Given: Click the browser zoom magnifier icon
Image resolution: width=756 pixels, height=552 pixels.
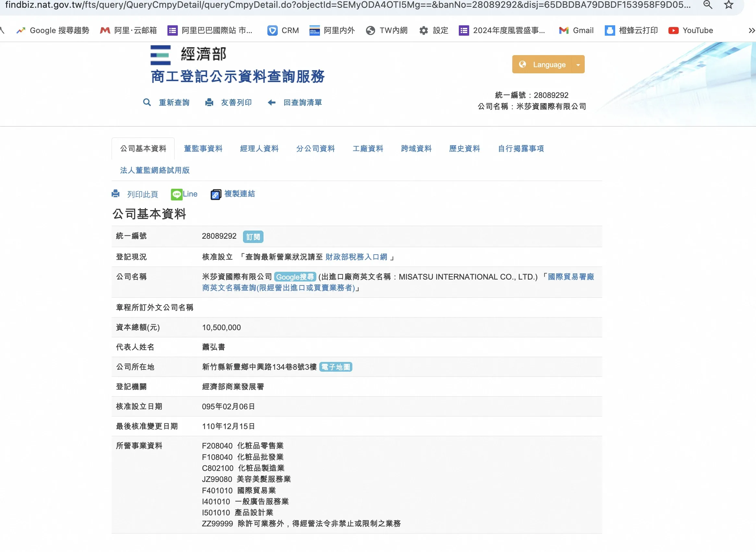Looking at the screenshot, I should [x=708, y=5].
